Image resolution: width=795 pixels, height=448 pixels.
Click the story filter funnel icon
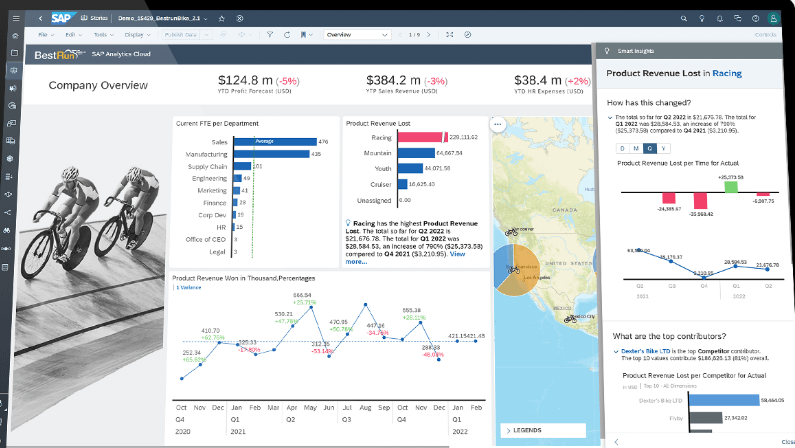(270, 34)
